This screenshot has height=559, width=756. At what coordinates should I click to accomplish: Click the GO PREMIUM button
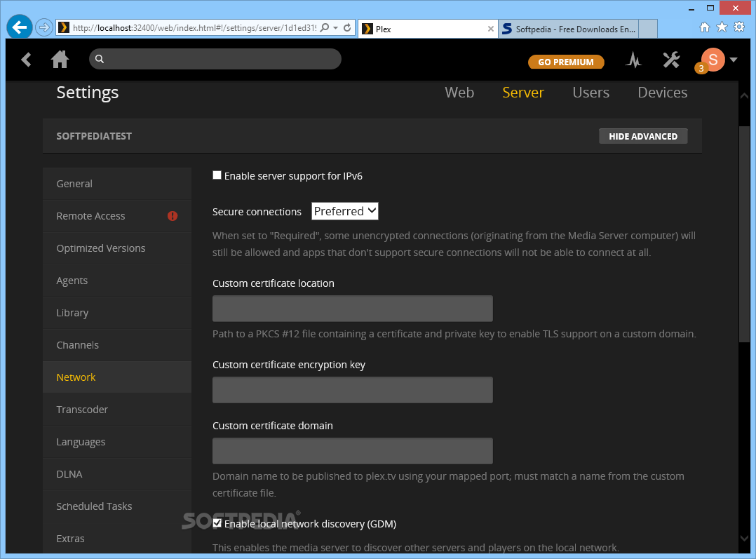[566, 62]
